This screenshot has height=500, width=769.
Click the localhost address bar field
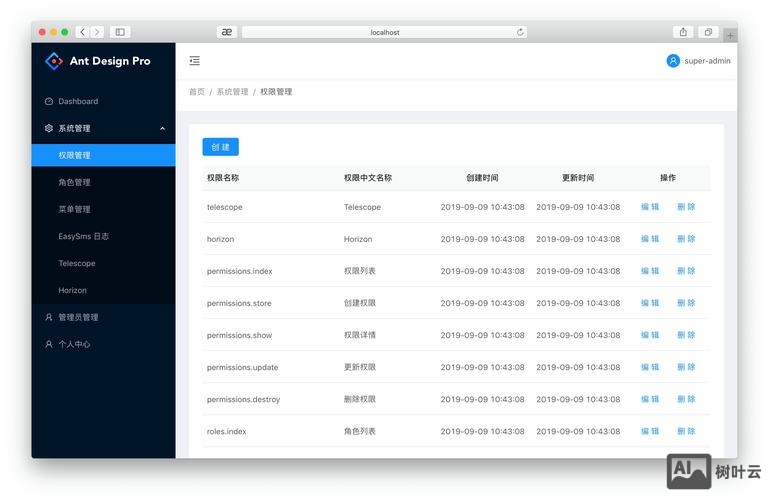click(385, 32)
